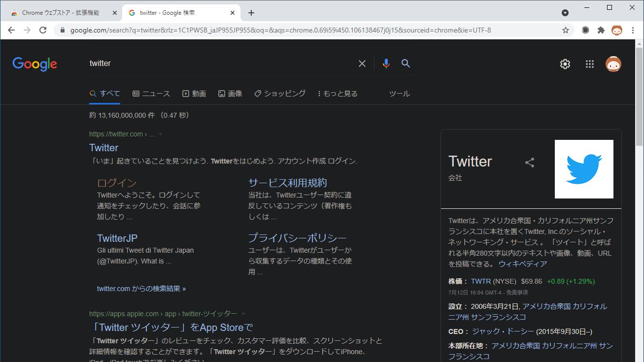
Task: Submit search with magnifier icon
Action: point(406,63)
